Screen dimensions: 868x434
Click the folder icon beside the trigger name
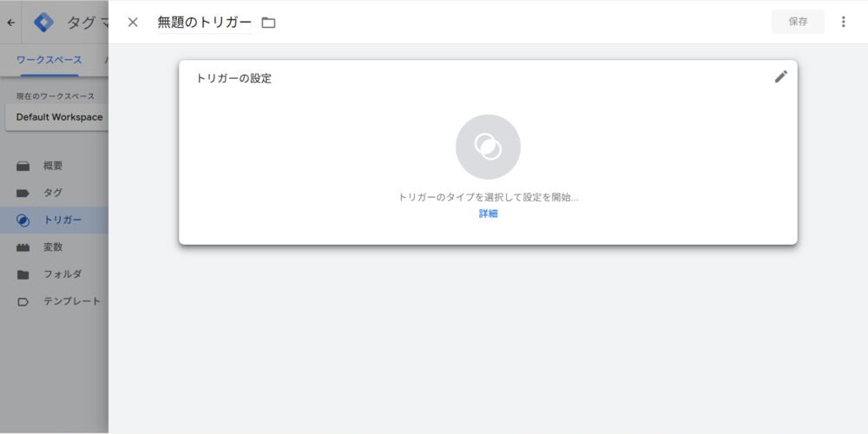[268, 23]
